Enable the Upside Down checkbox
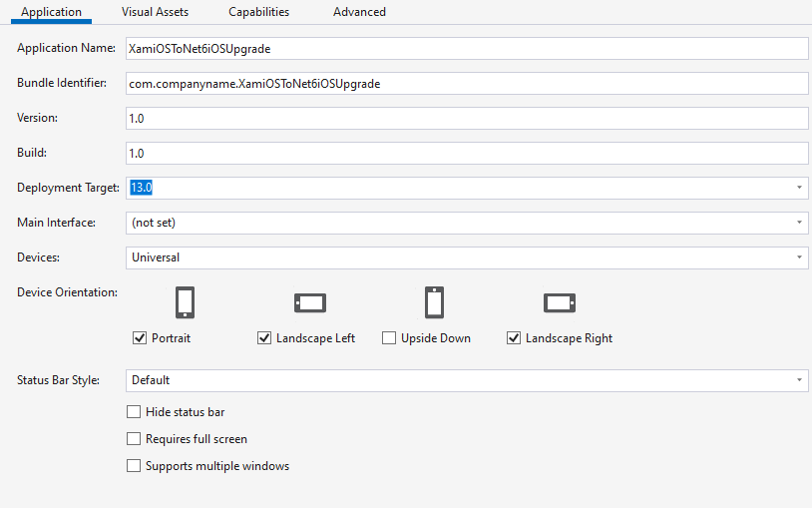Image resolution: width=812 pixels, height=508 pixels. [389, 338]
